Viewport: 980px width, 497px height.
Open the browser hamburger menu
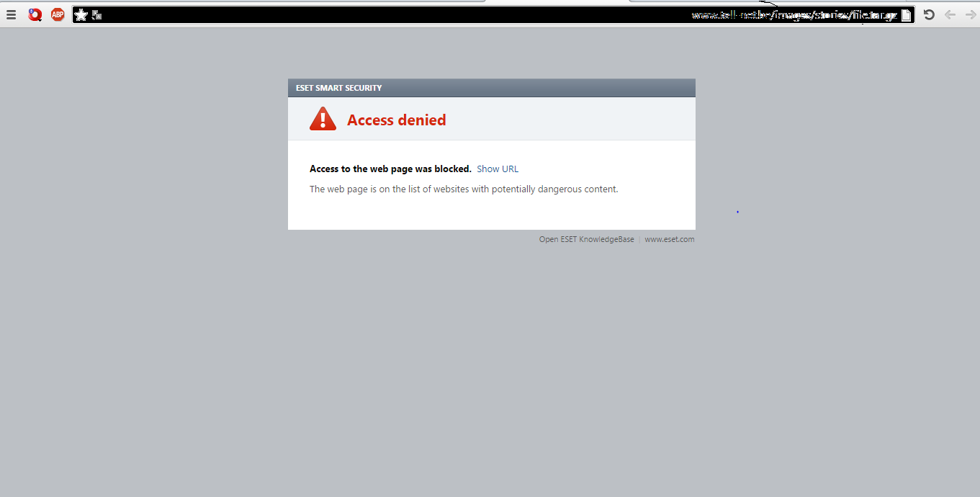coord(11,14)
